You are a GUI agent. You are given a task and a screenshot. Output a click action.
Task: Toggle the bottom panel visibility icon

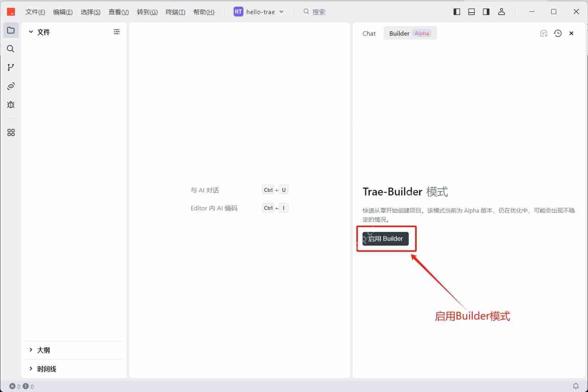[x=471, y=12]
